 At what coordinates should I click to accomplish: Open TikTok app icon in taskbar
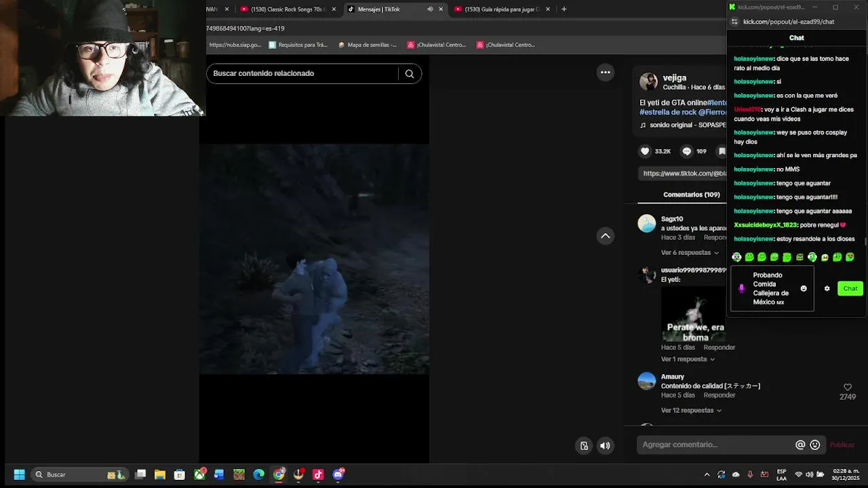(x=318, y=474)
